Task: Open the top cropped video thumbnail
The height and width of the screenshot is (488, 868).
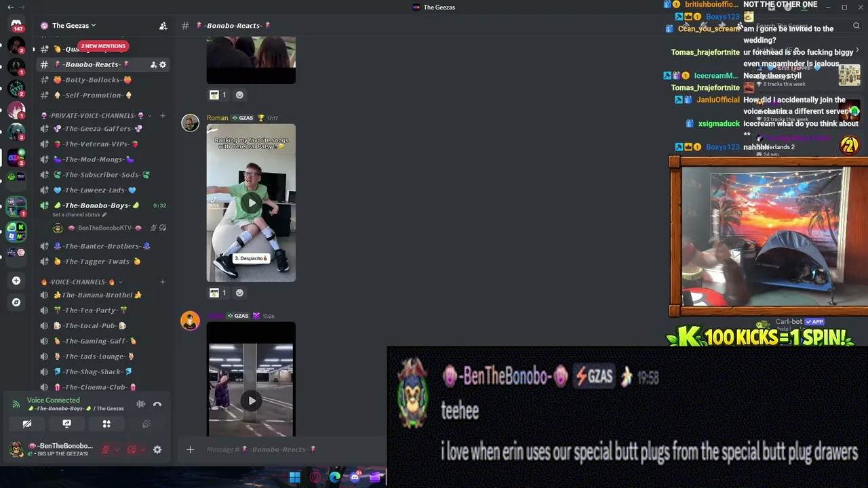Action: click(251, 60)
